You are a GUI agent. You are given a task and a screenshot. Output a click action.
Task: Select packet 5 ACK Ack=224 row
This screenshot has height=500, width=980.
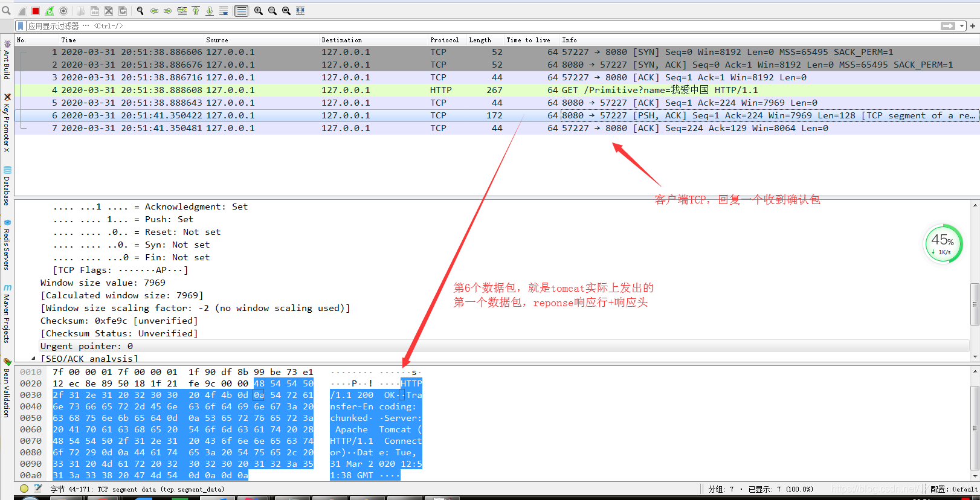pyautogui.click(x=497, y=103)
